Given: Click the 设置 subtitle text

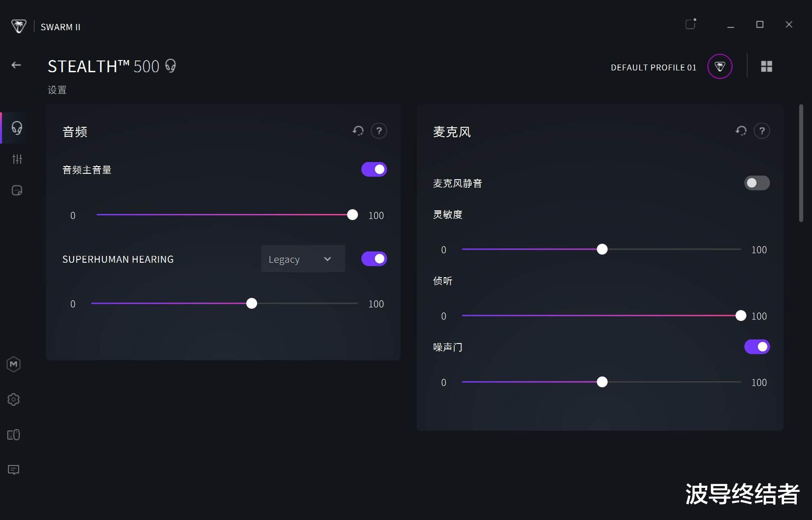Looking at the screenshot, I should click(x=57, y=90).
